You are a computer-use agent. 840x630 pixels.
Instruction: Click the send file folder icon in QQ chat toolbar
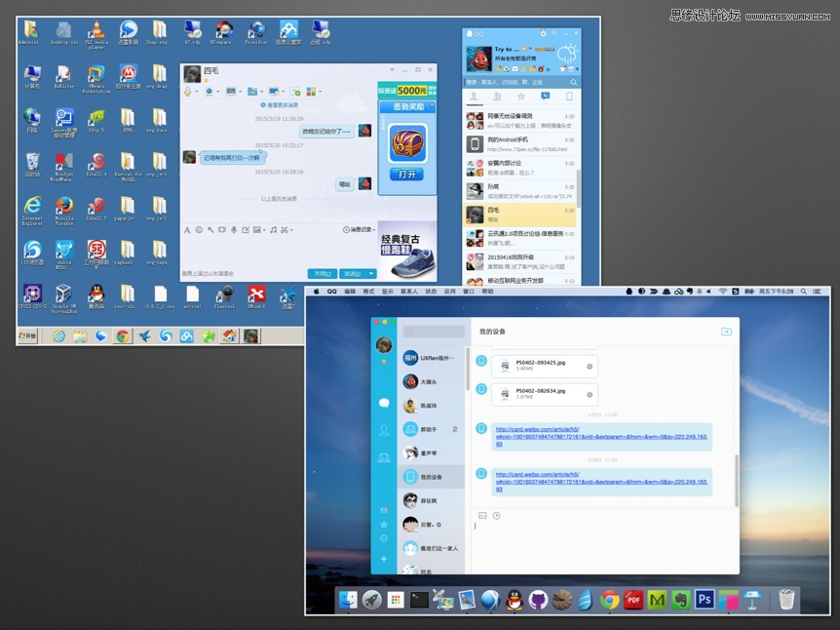(252, 91)
